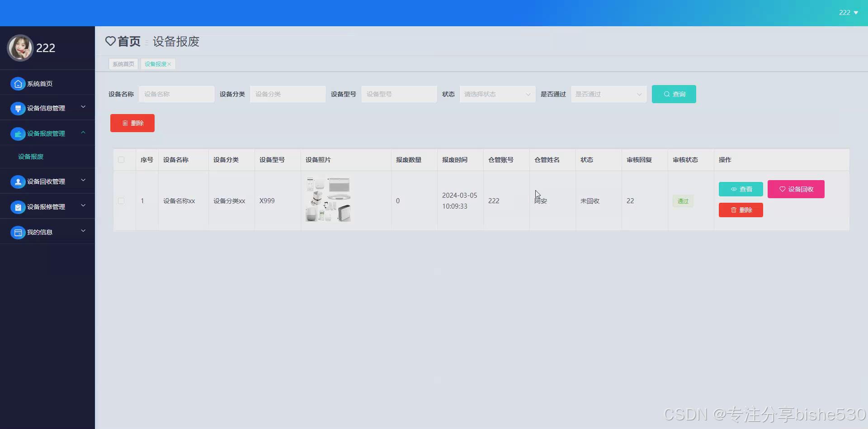Collapse 设备报废管理 using its chevron
The image size is (868, 429).
83,133
